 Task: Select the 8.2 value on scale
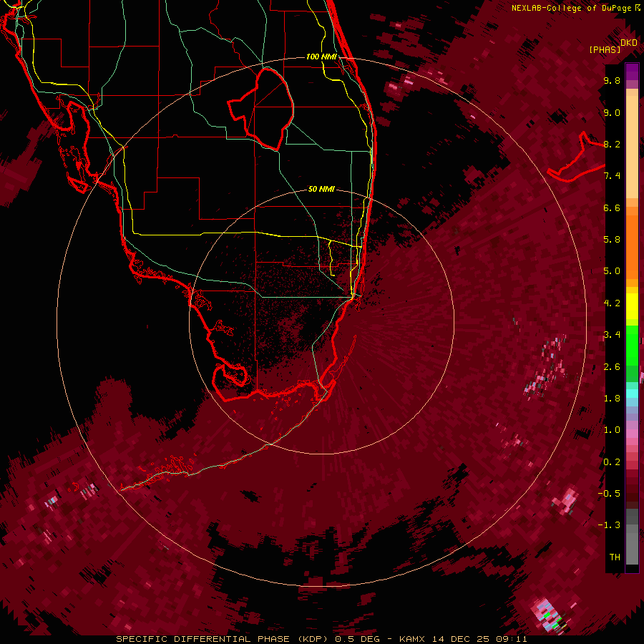[612, 144]
